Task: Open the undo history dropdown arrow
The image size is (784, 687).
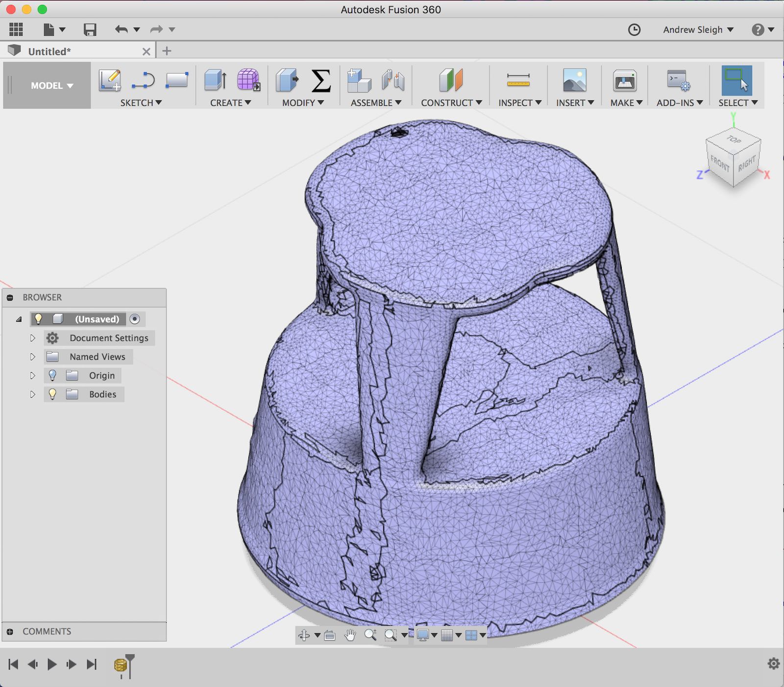Action: [137, 29]
